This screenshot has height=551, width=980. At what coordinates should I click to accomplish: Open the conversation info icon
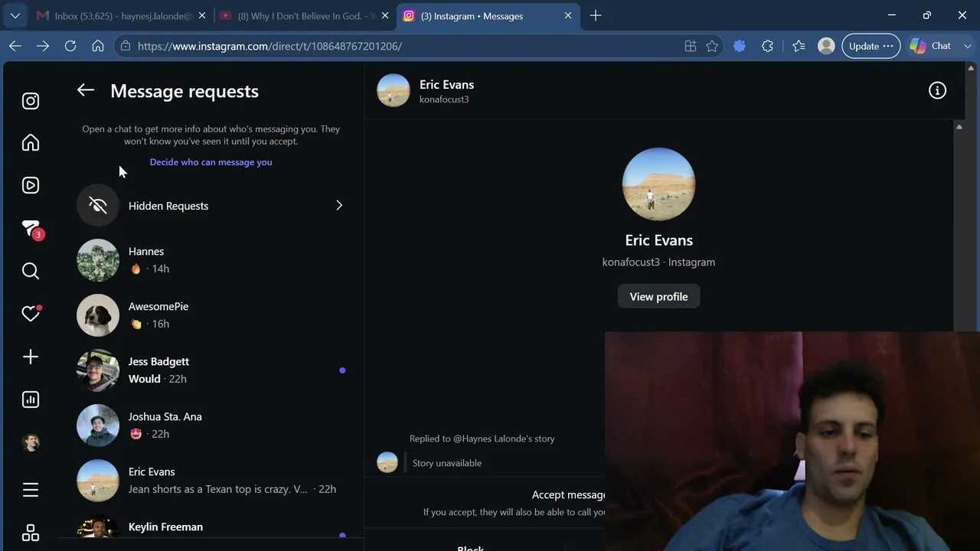(x=937, y=90)
